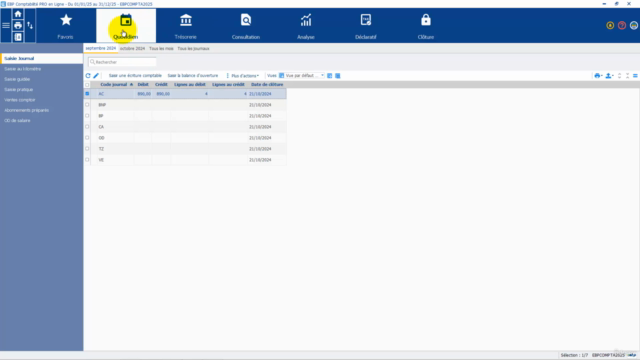Open the Quotidien section
This screenshot has width=640, height=360.
[126, 26]
